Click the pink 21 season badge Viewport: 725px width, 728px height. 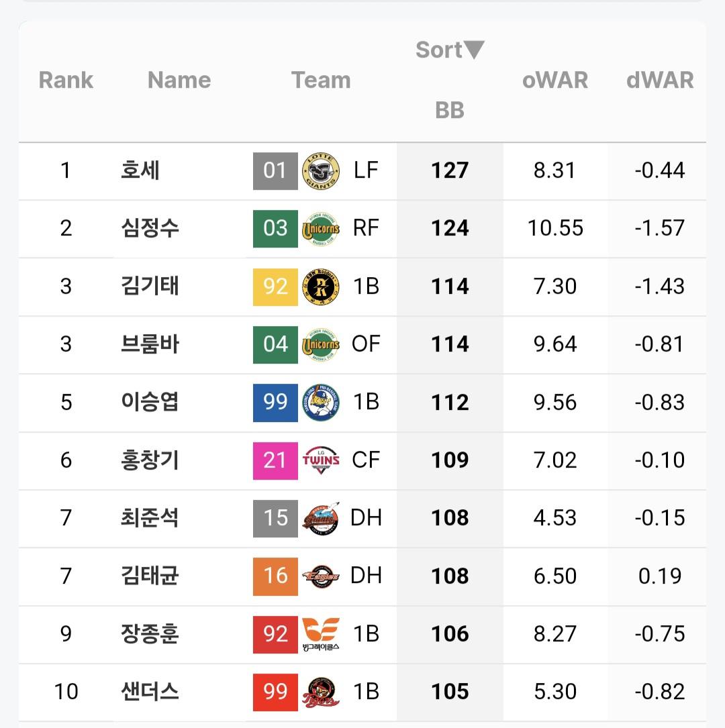(275, 460)
